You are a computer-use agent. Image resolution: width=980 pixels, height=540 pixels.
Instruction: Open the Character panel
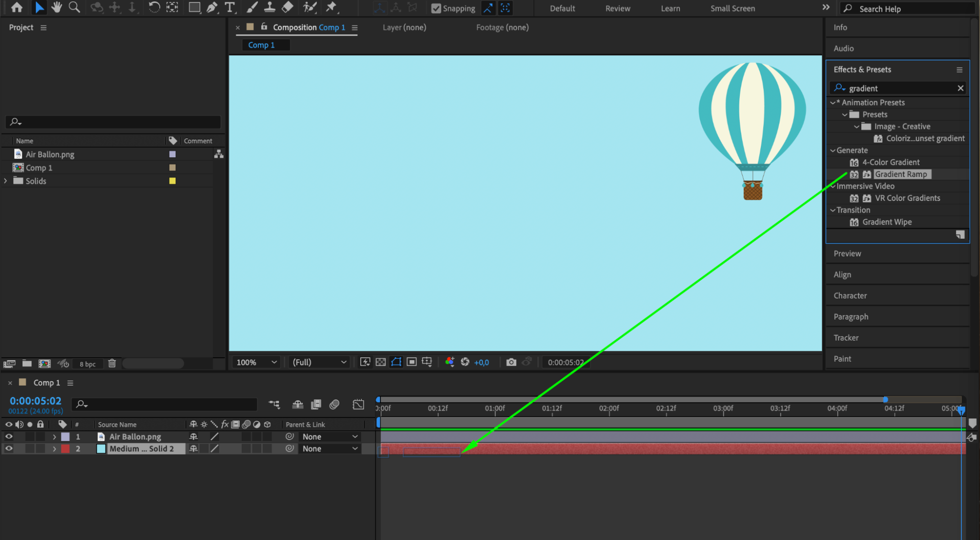[x=850, y=295]
